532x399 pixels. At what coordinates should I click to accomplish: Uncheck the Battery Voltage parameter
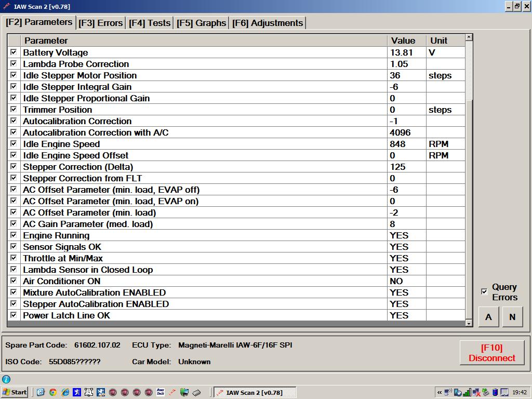(x=14, y=52)
